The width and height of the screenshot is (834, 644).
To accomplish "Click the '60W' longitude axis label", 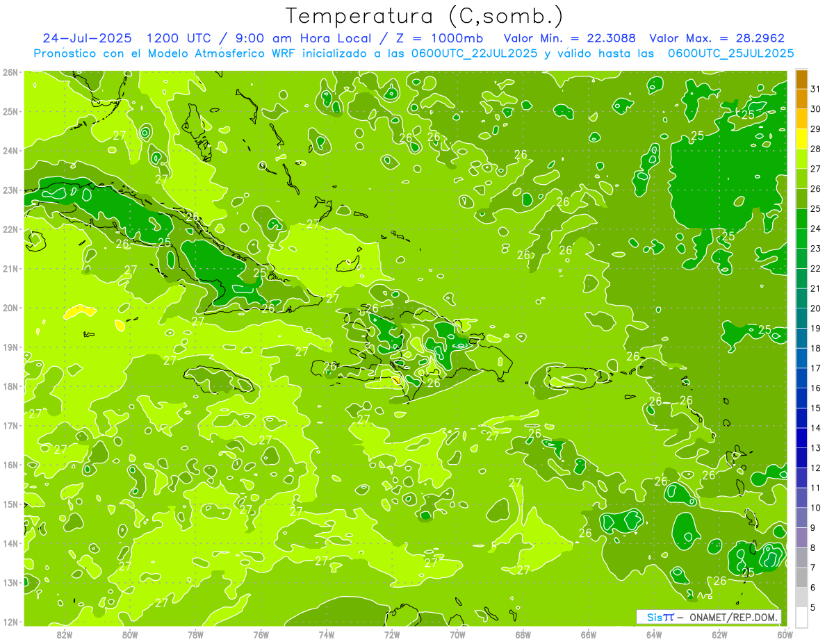I will [x=785, y=634].
